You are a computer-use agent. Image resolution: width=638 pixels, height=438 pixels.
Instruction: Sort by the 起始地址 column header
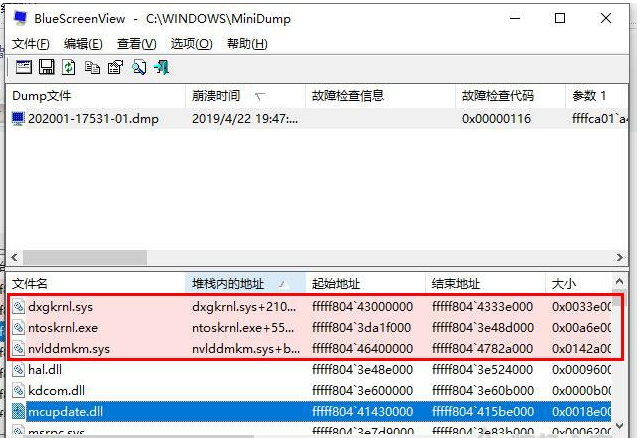(x=365, y=283)
